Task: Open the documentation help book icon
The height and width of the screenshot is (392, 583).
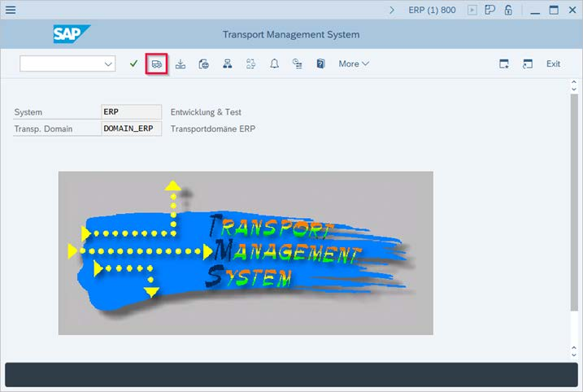Action: pyautogui.click(x=321, y=63)
